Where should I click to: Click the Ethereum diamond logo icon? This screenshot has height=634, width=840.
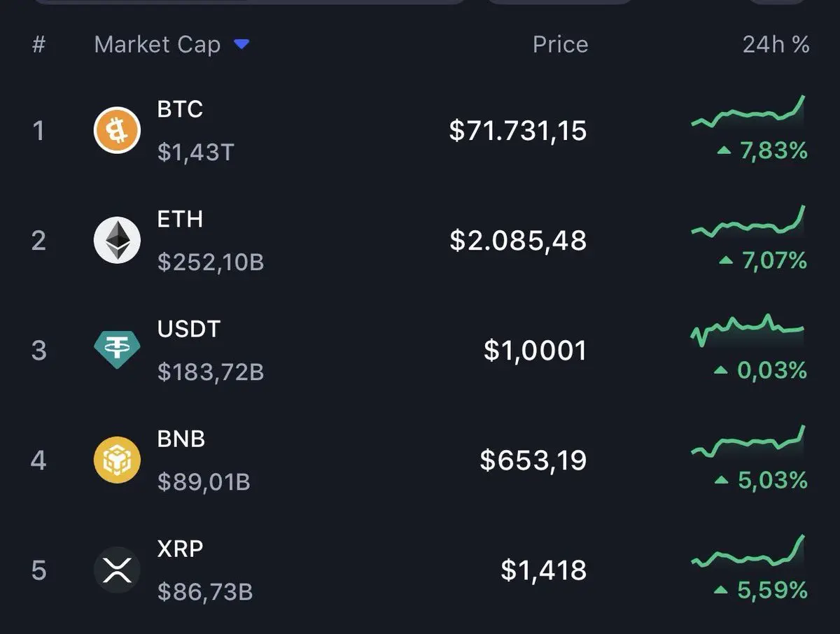pyautogui.click(x=117, y=240)
